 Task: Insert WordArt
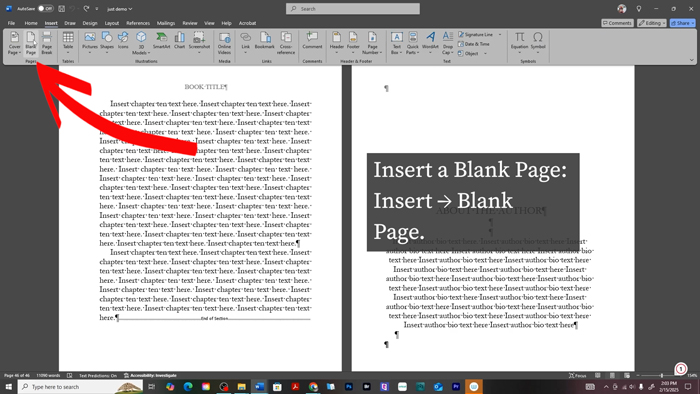point(430,43)
